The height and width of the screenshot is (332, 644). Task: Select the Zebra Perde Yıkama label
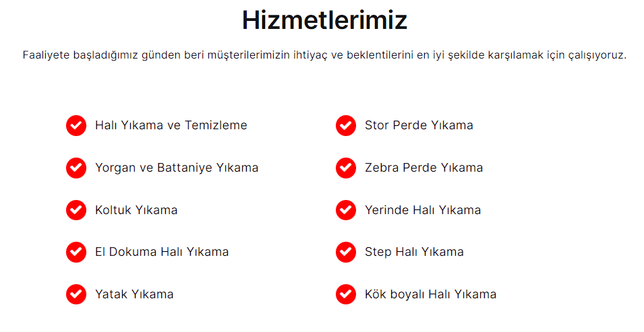click(424, 168)
